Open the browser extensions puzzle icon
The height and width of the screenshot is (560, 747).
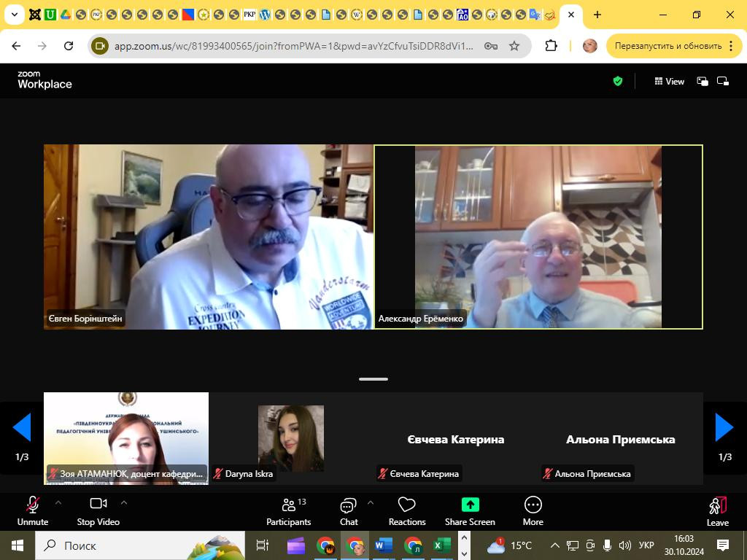pyautogui.click(x=551, y=46)
